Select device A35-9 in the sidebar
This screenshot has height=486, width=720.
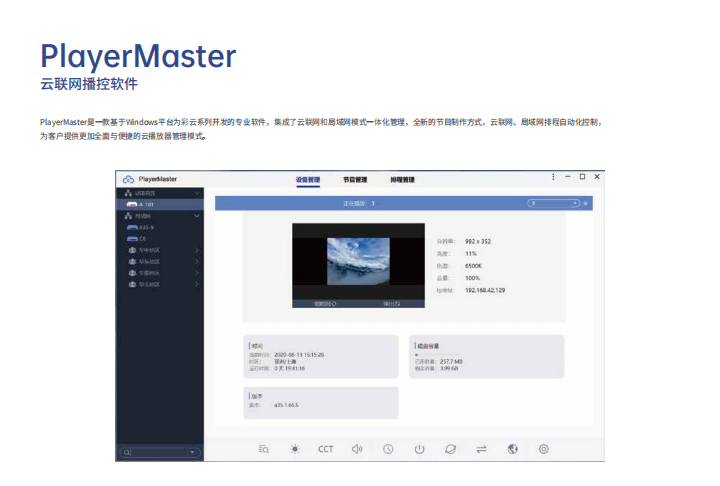pos(160,227)
